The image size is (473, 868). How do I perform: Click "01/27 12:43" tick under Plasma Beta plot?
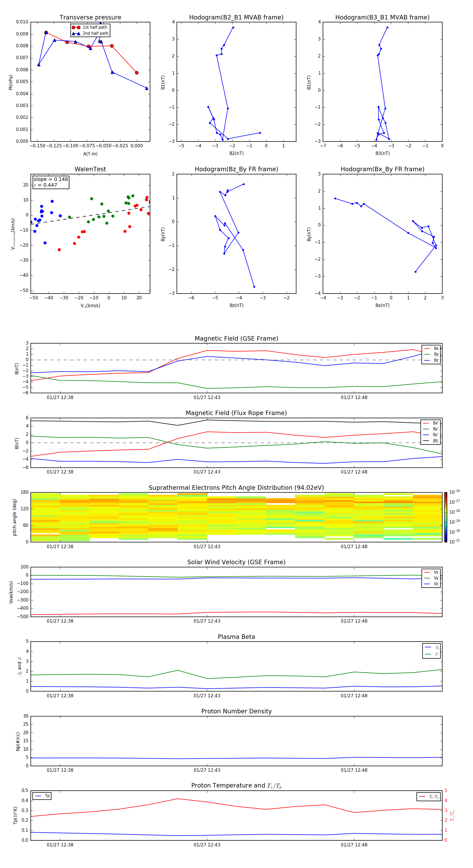click(207, 696)
